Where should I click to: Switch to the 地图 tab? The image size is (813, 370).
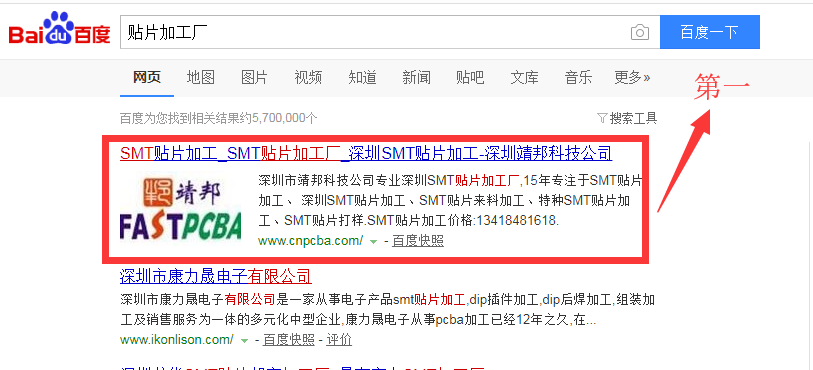(x=201, y=78)
